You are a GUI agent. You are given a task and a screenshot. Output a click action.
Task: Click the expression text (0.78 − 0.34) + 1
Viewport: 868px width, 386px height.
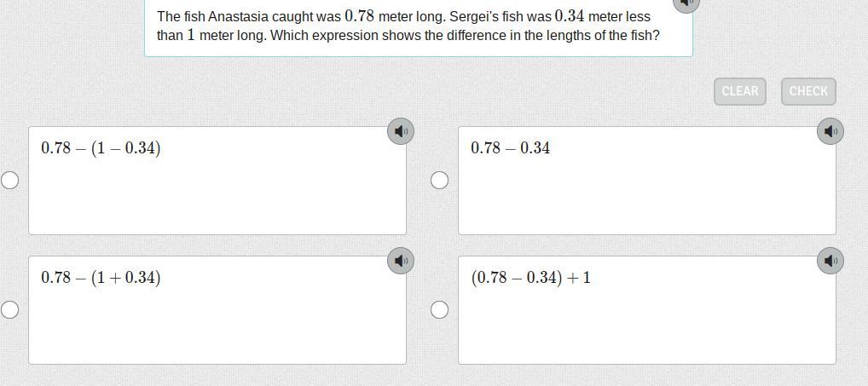click(530, 278)
